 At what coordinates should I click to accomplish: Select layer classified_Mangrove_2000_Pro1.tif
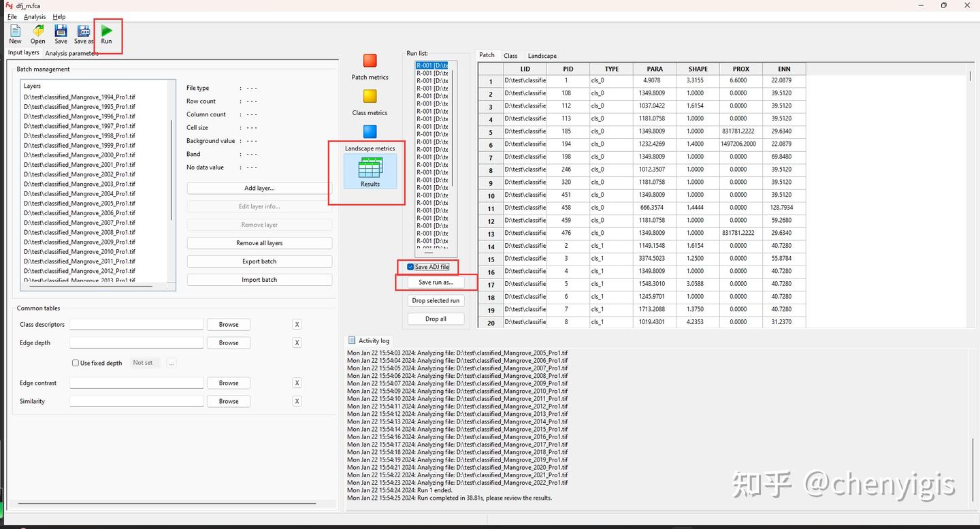pos(80,155)
